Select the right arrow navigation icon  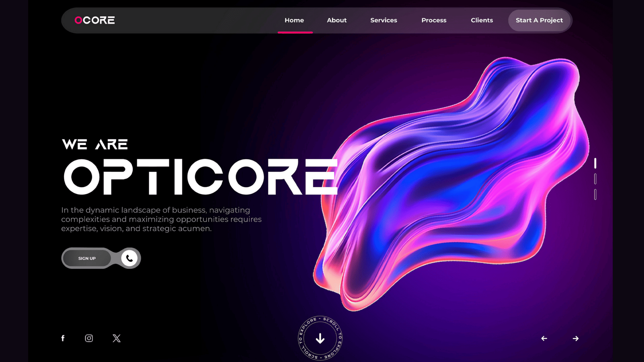575,339
